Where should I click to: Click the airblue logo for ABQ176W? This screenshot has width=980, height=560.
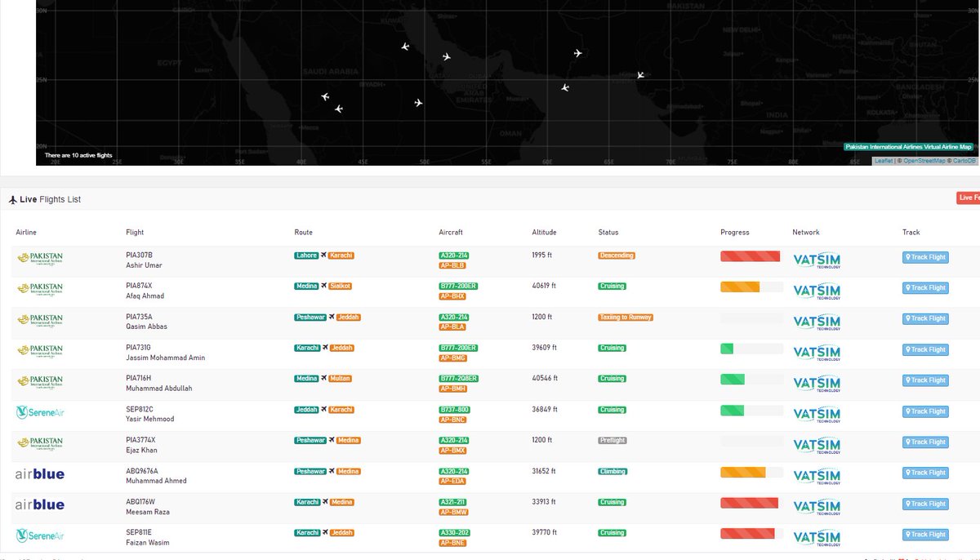tap(40, 505)
